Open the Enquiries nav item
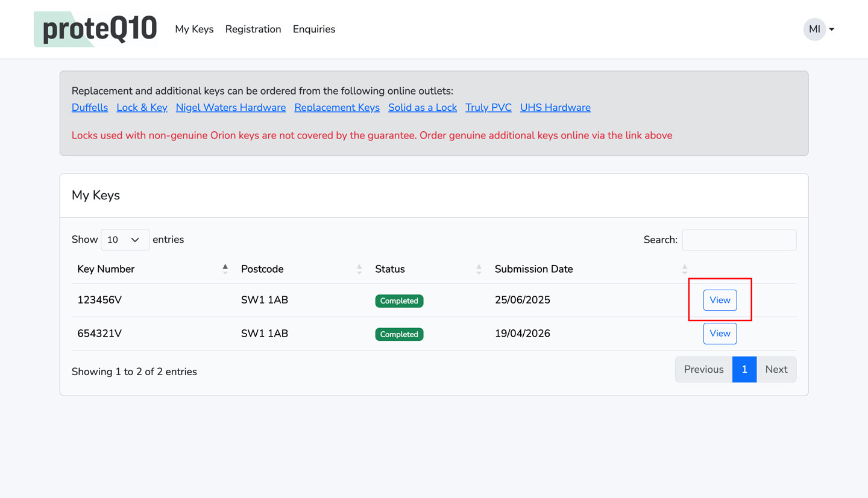868x498 pixels. [x=314, y=29]
